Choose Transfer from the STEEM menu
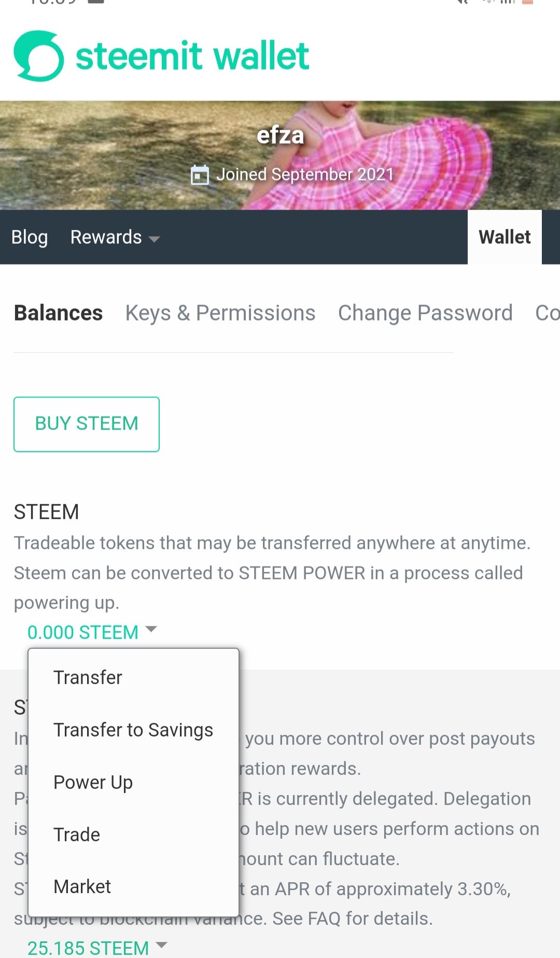The height and width of the screenshot is (958, 560). click(x=88, y=678)
